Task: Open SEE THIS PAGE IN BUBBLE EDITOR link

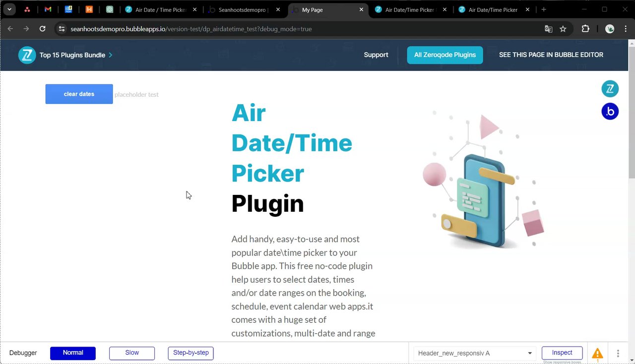Action: (x=551, y=55)
